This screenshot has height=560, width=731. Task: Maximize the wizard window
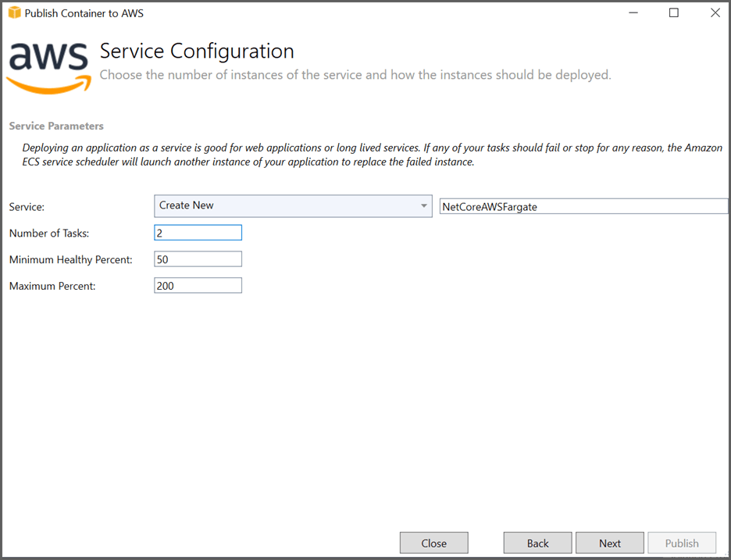673,12
